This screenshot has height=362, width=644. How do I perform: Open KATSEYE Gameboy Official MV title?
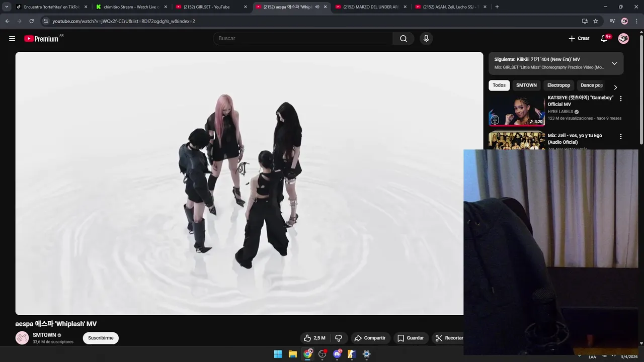pos(581,101)
